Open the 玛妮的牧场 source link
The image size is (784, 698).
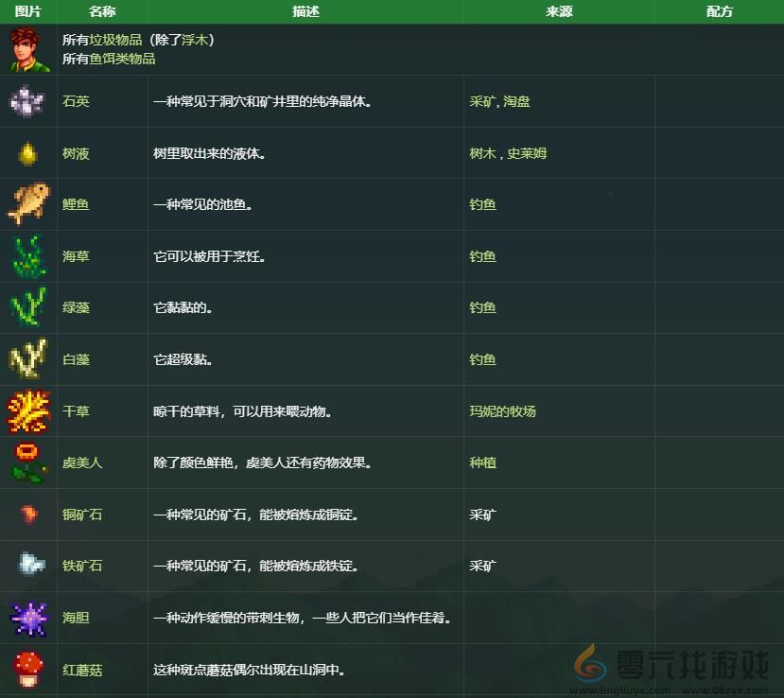pyautogui.click(x=501, y=411)
